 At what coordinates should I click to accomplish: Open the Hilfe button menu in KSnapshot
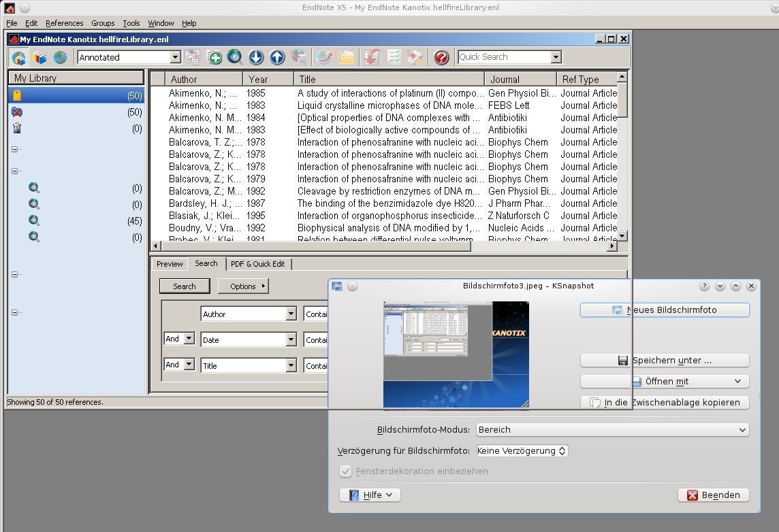coord(370,495)
